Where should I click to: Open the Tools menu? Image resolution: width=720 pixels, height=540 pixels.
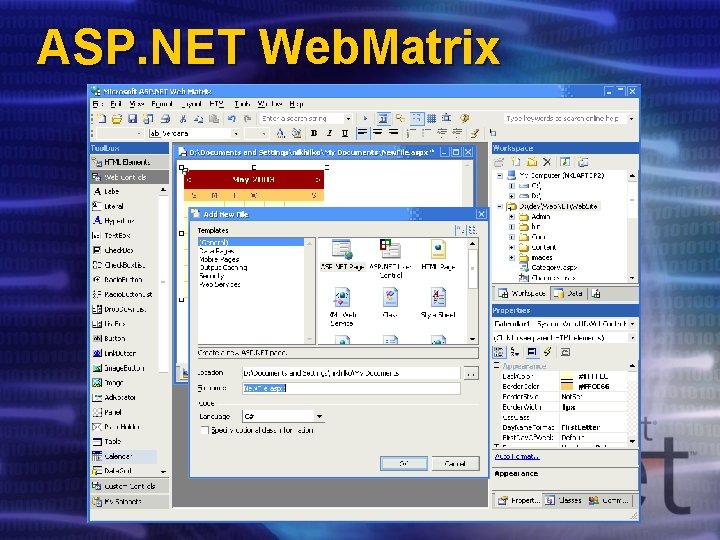(242, 104)
